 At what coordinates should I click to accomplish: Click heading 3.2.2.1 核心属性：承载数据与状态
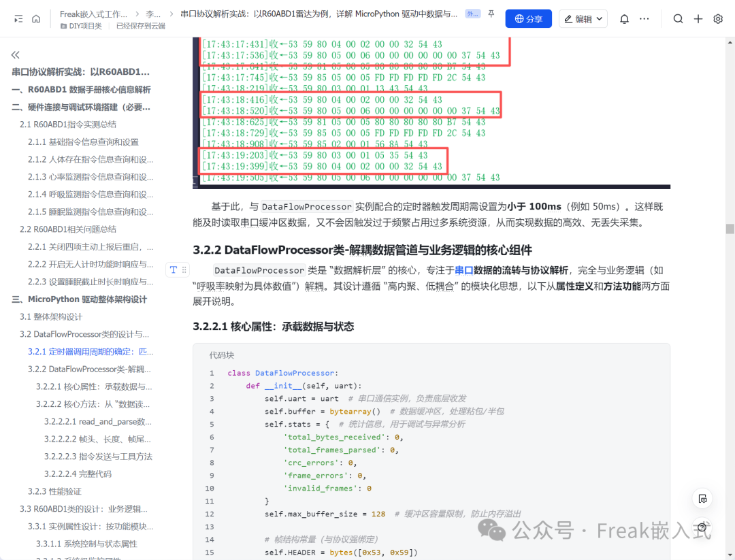pos(274,327)
